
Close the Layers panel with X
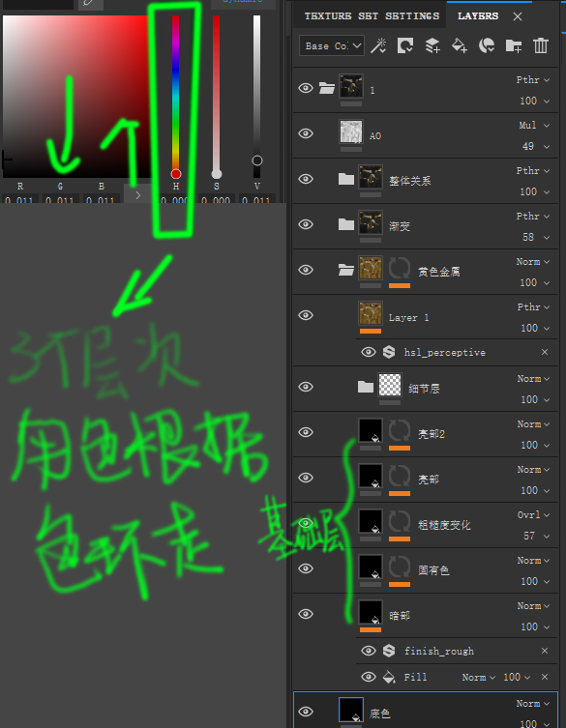point(518,16)
